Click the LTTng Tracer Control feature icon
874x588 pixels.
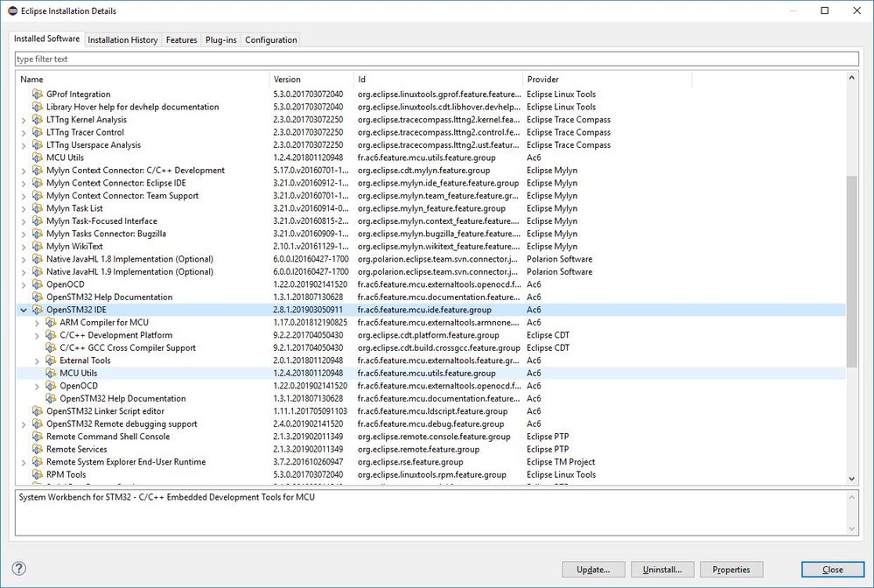tap(38, 132)
